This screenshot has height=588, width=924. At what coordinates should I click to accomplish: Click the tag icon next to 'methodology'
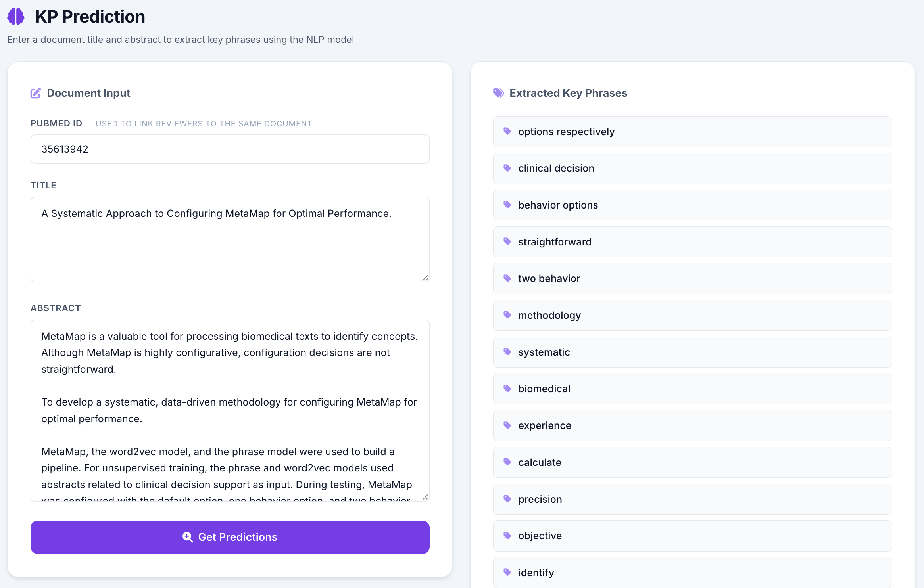[x=507, y=315]
